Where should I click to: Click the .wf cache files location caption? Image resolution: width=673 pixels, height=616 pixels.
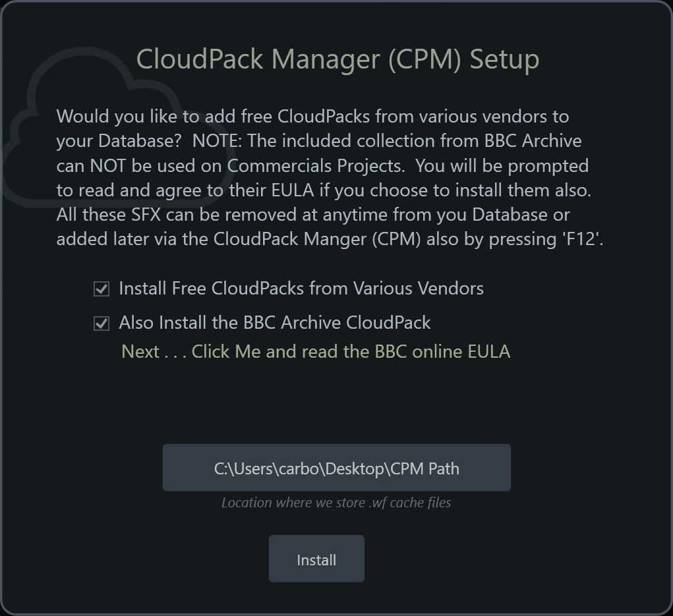click(x=336, y=503)
